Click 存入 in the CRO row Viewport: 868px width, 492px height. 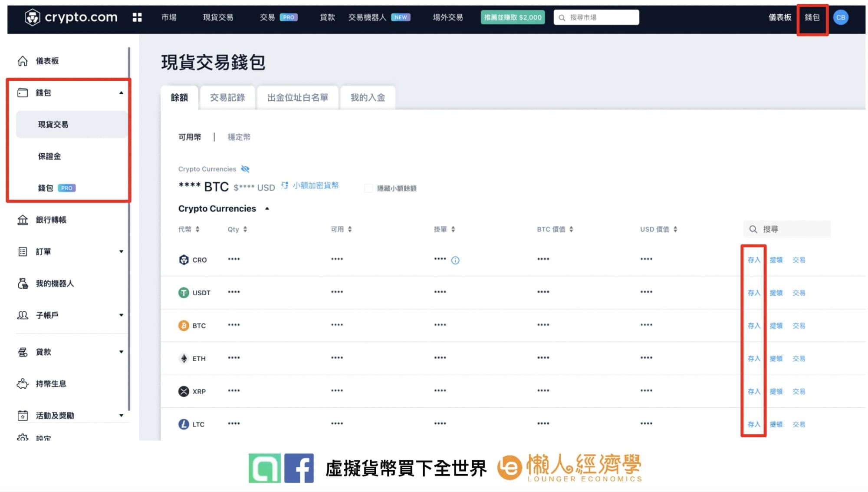(x=754, y=260)
